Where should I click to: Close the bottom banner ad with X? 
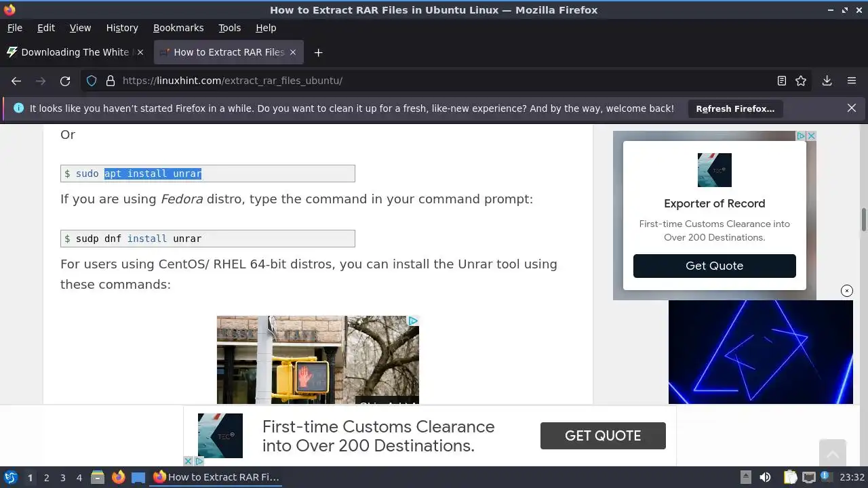pyautogui.click(x=189, y=461)
